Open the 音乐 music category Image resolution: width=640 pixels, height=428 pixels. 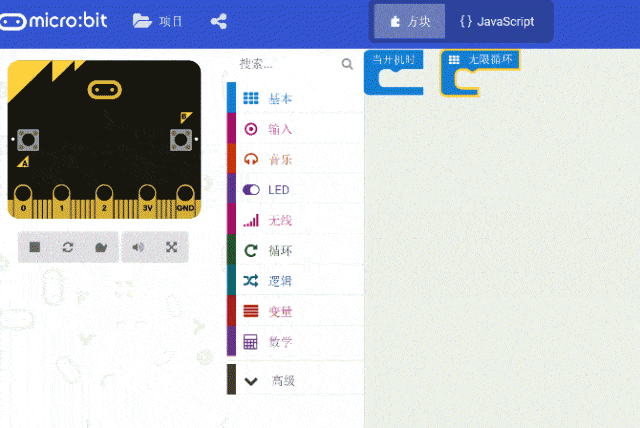point(280,159)
